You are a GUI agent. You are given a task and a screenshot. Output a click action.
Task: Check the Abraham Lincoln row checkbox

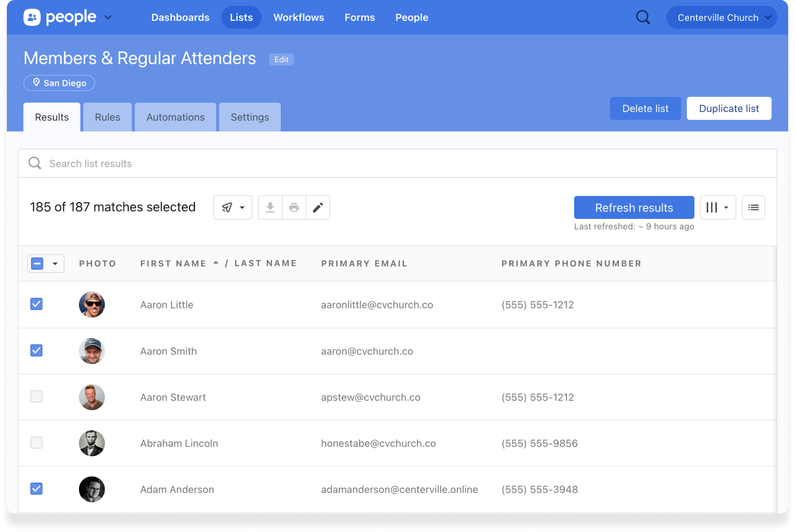[x=37, y=443]
